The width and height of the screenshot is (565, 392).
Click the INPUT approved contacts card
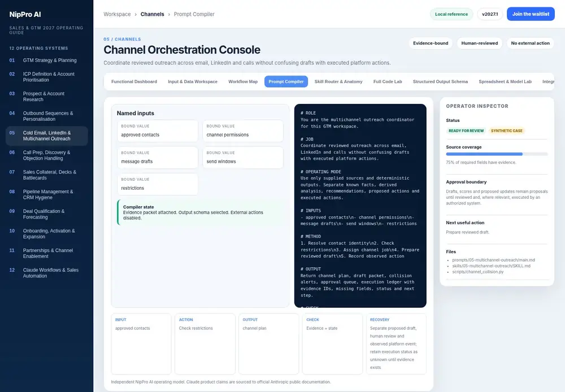141,344
